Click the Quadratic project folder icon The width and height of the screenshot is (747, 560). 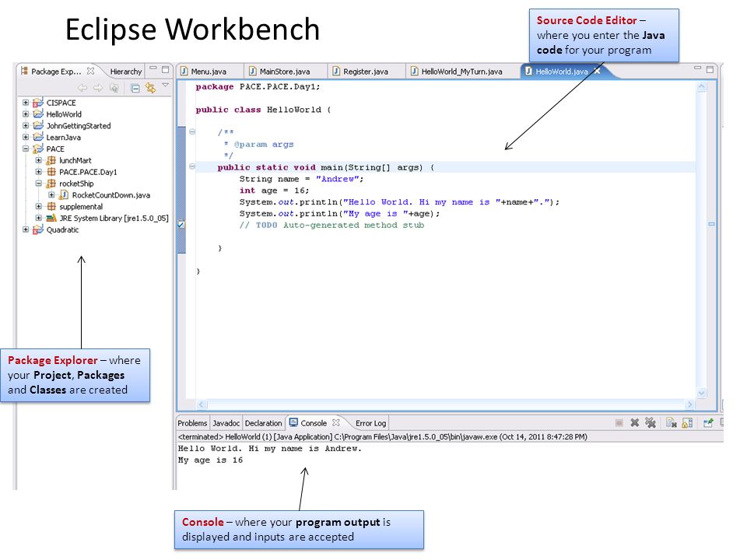click(38, 229)
